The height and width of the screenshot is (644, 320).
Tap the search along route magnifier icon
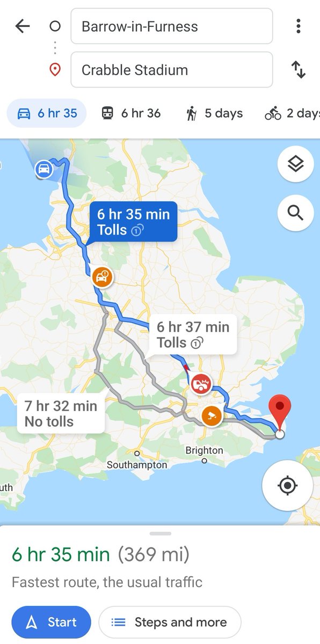tap(295, 213)
